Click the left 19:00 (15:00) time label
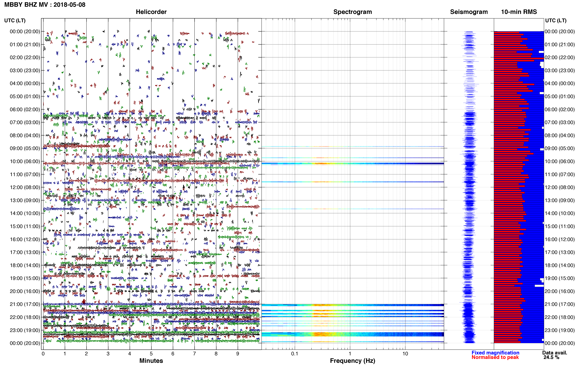This screenshot has width=588, height=368. pos(25,278)
